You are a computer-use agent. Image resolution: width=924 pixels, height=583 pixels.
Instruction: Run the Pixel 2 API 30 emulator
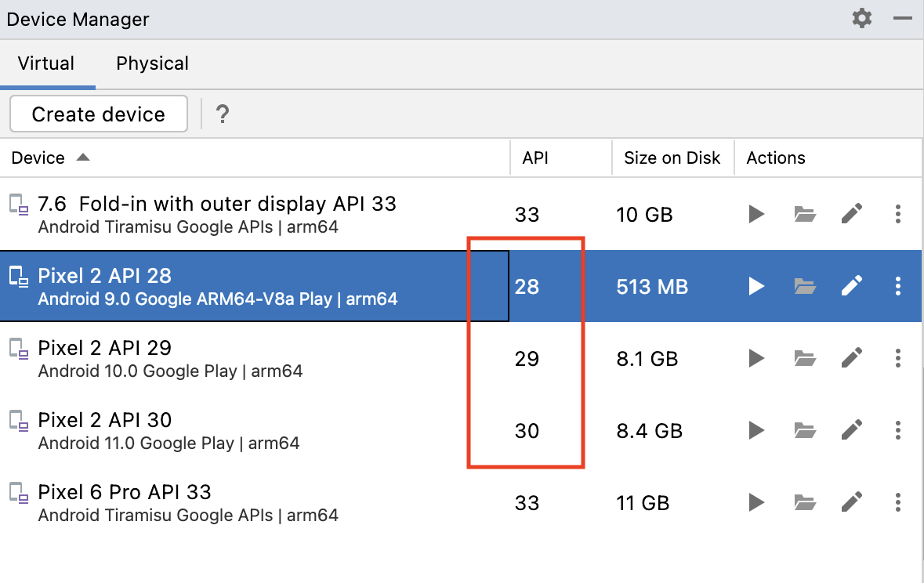tap(756, 430)
